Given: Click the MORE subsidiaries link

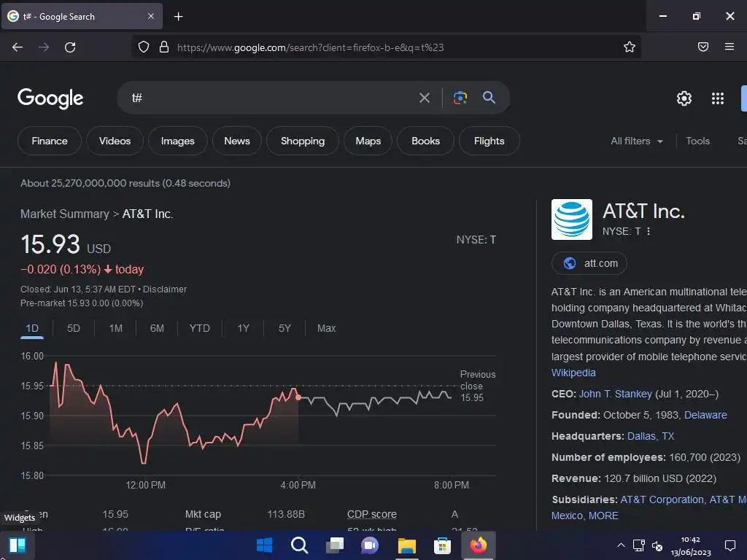Looking at the screenshot, I should click(x=603, y=516).
